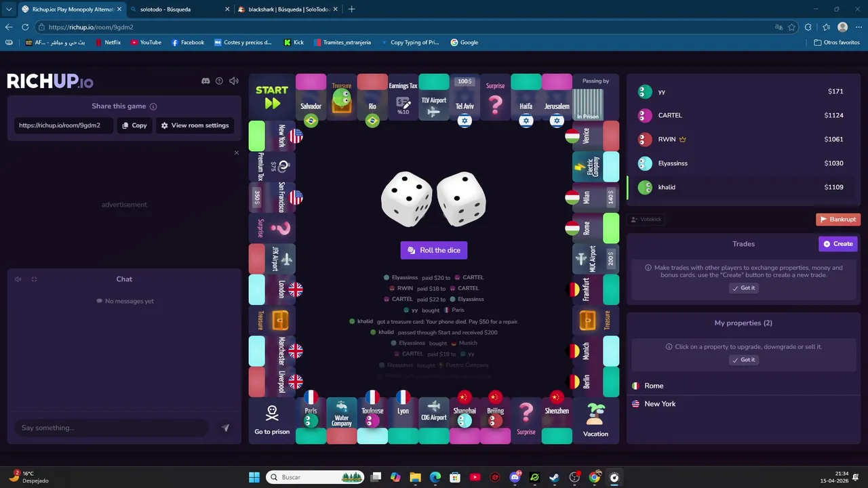Click the Votekick button
Screen dimensions: 868x488
[646, 220]
